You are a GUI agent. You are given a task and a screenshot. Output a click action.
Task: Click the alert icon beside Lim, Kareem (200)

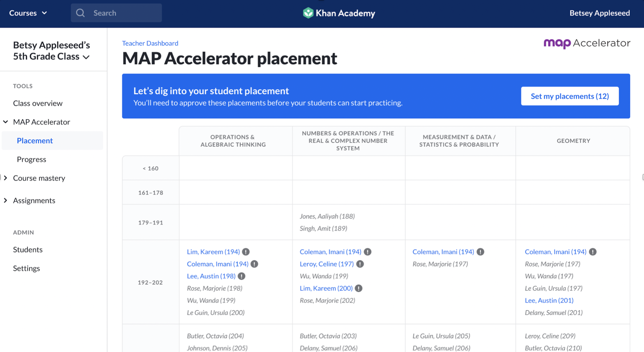(358, 288)
